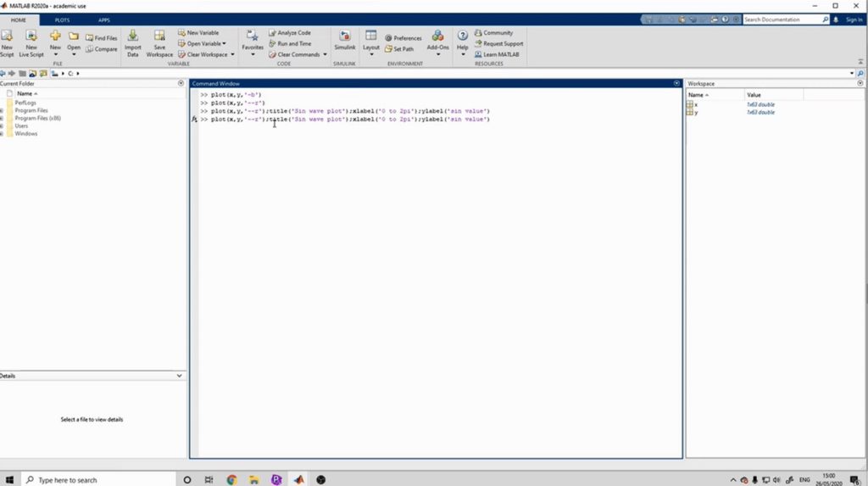
Task: Open the MATLAB app in the taskbar
Action: (298, 479)
